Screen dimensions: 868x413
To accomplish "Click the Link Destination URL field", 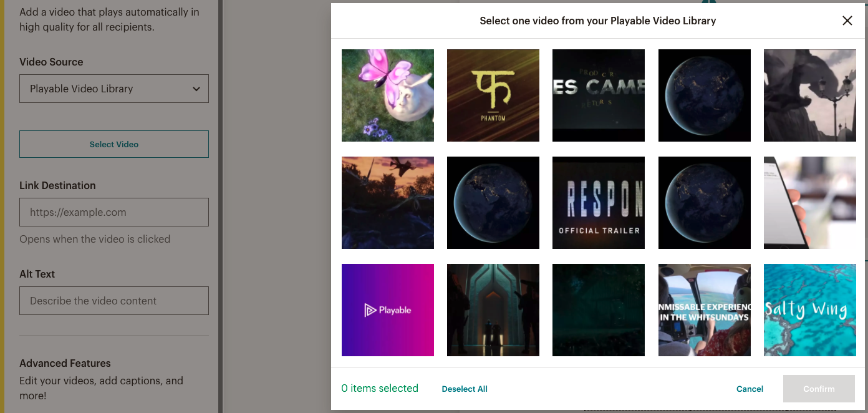I will [114, 212].
